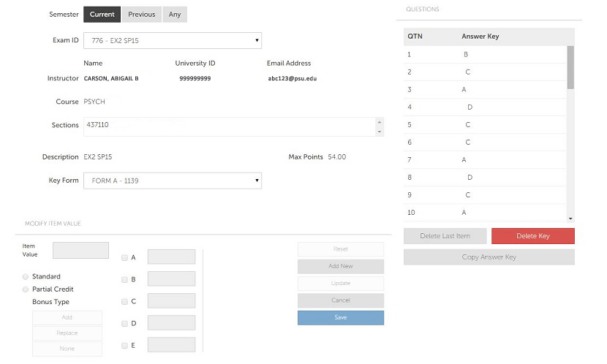Click the questions list scrollbar thumb
607x364 pixels.
coord(570,68)
